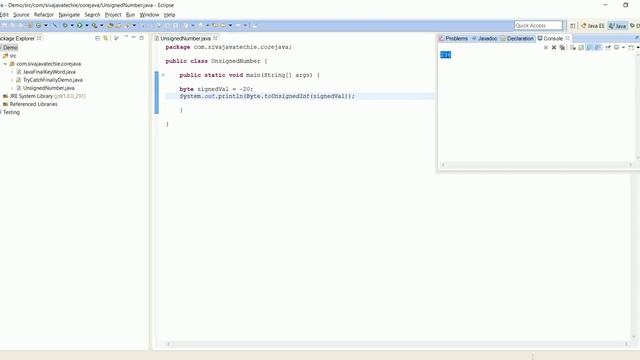Open the Run button's dropdown arrow
640x360 pixels.
pyautogui.click(x=87, y=25)
